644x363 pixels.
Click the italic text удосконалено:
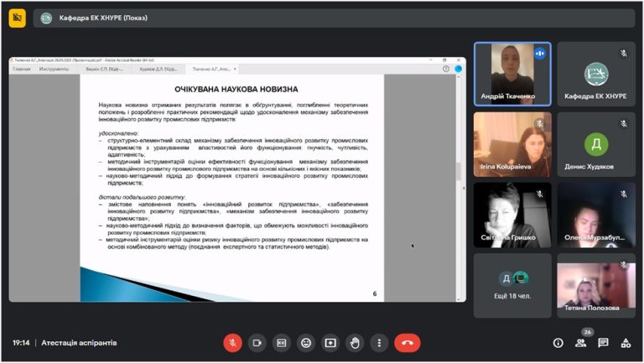tap(118, 133)
